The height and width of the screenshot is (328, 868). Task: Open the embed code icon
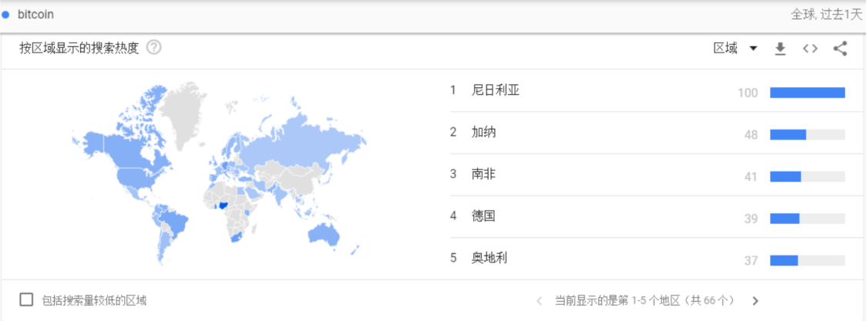pyautogui.click(x=809, y=49)
